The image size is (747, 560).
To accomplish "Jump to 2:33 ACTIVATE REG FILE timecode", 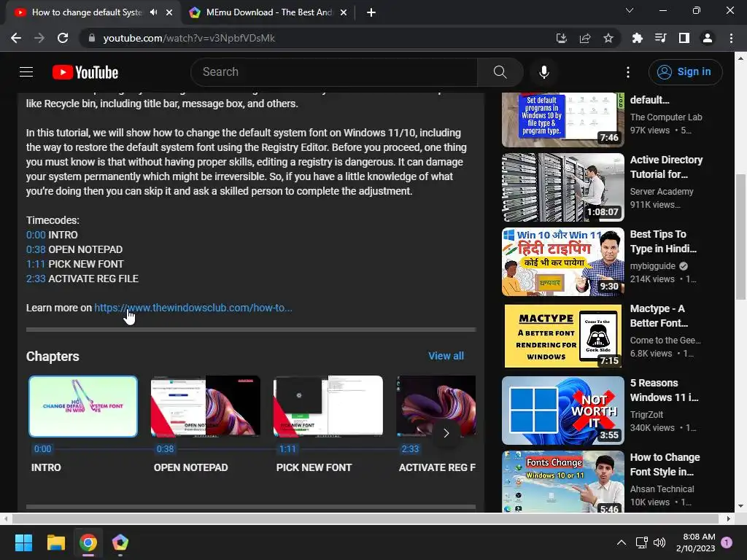I will coord(36,279).
